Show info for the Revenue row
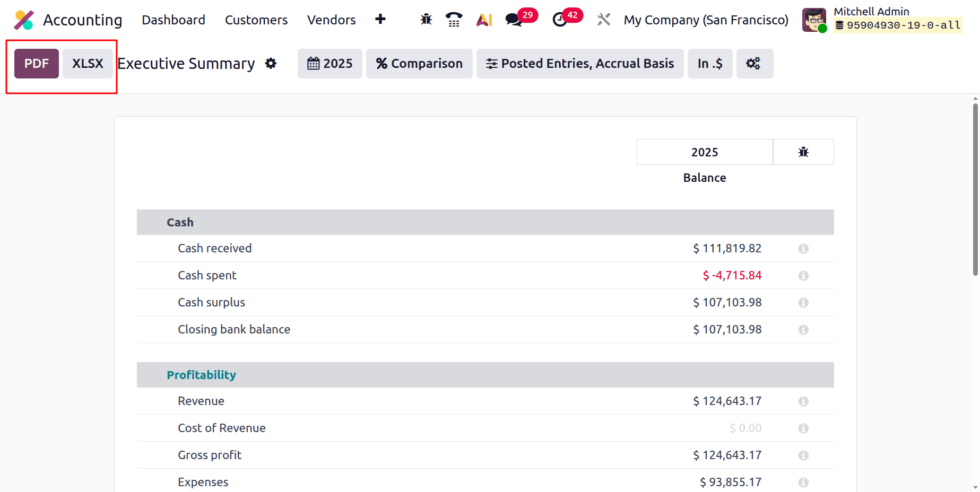The height and width of the screenshot is (492, 980). pos(803,401)
